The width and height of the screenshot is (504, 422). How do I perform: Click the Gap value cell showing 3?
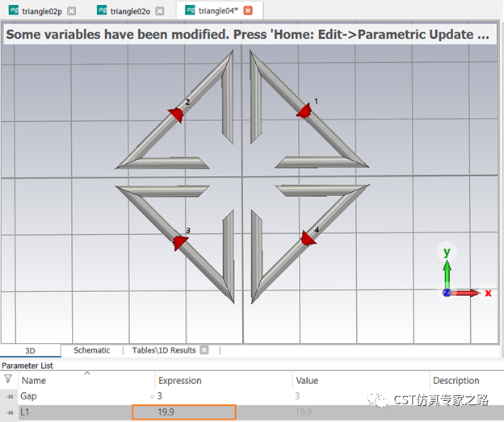pyautogui.click(x=297, y=396)
